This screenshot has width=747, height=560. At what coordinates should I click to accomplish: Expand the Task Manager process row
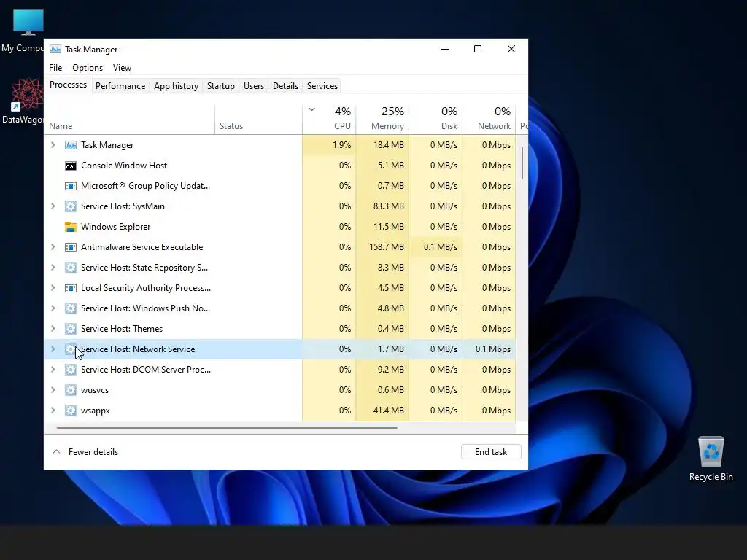coord(53,145)
